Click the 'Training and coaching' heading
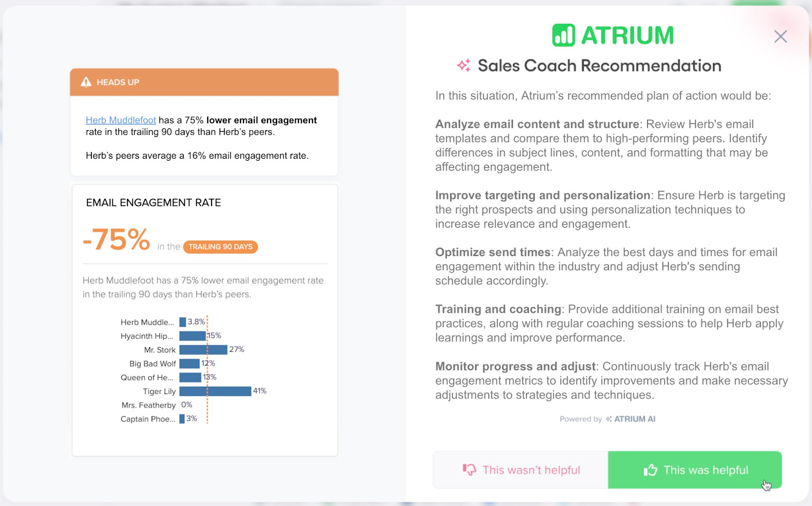The image size is (812, 506). coord(498,309)
